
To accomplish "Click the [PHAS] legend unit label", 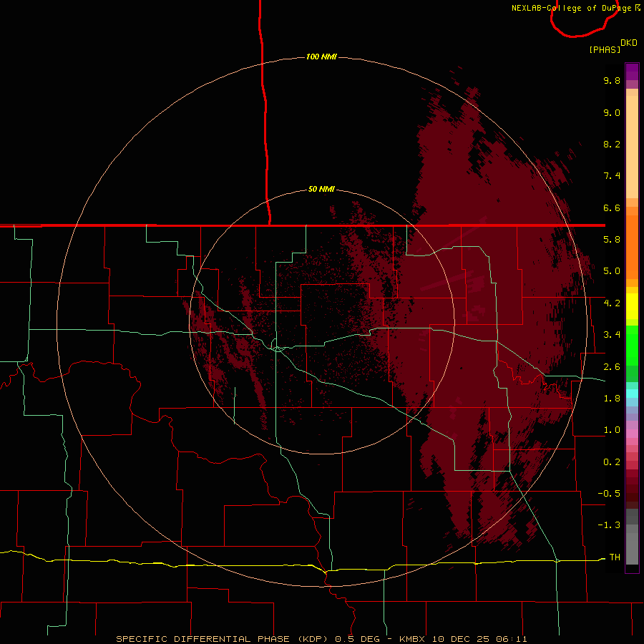I will click(605, 49).
